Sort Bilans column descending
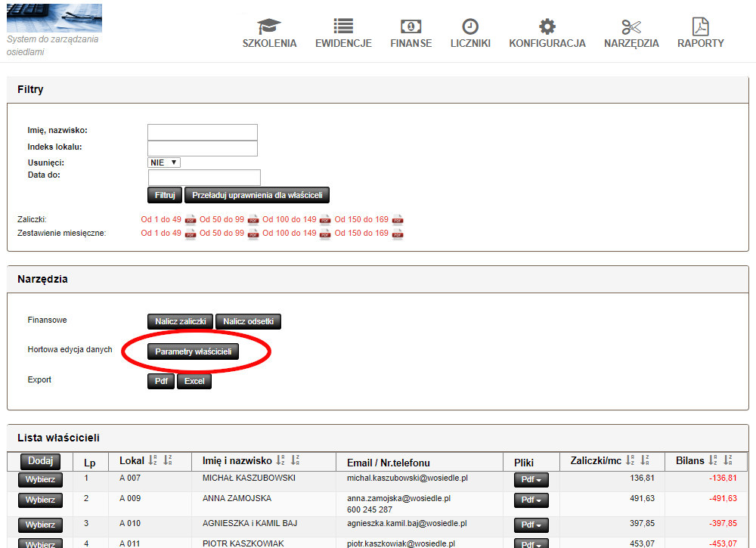 tap(728, 460)
